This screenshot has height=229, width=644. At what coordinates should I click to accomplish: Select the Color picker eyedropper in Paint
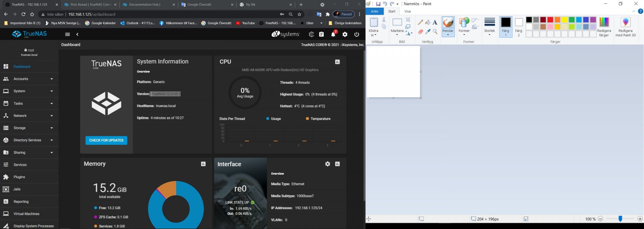428,32
